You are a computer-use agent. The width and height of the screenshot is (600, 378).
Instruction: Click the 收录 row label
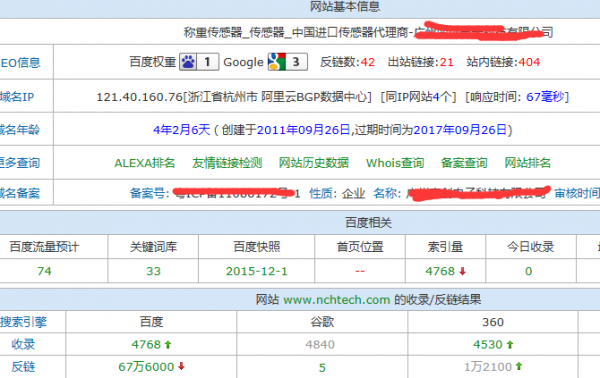click(x=23, y=344)
